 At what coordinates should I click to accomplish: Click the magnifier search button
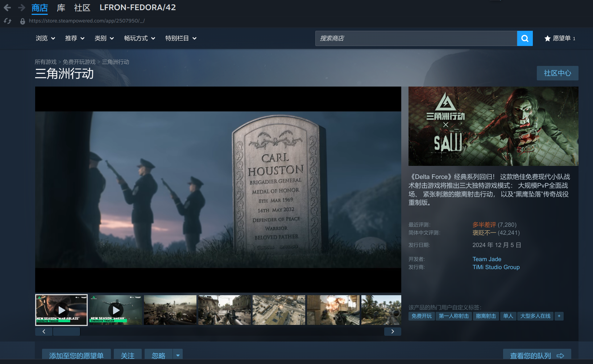tap(525, 38)
